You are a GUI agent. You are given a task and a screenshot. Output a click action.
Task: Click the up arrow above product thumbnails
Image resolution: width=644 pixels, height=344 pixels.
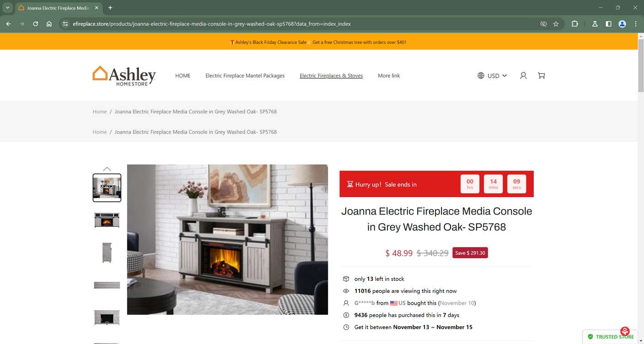(107, 169)
